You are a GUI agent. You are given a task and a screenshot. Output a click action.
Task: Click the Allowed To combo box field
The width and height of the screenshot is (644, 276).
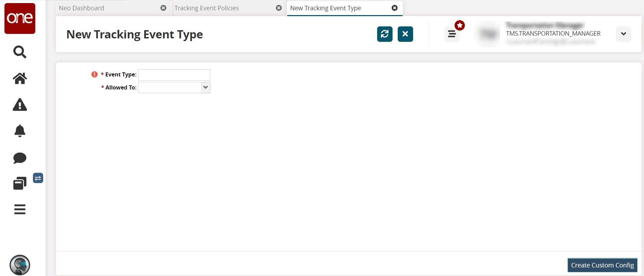174,87
